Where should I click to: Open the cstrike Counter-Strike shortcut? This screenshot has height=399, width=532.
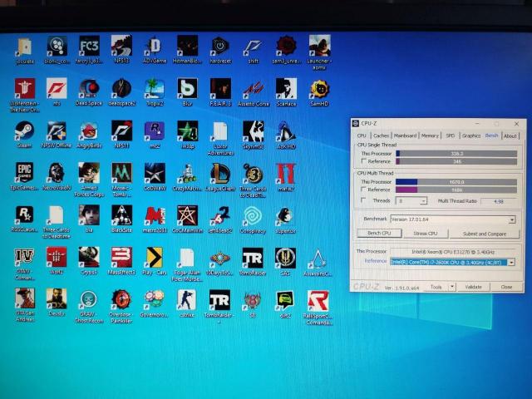[186, 303]
